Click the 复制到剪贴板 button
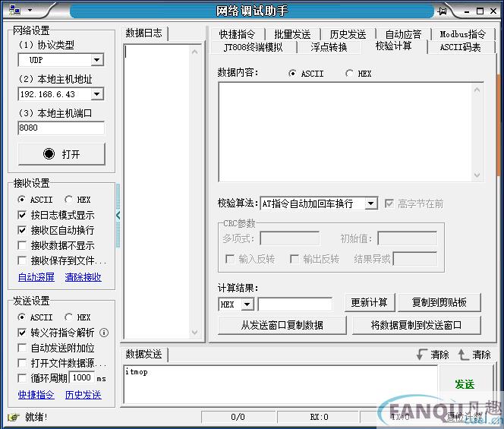The height and width of the screenshot is (429, 504). [439, 302]
